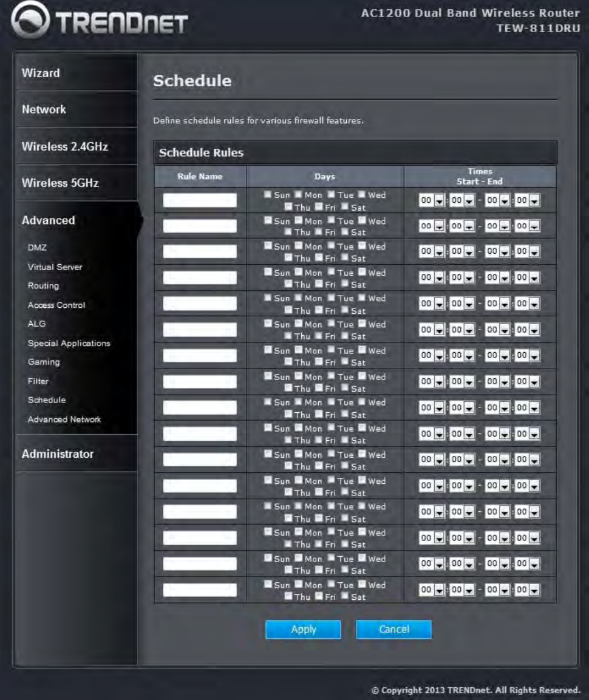
Task: Open the ninth row's end hour dropdown
Action: click(x=497, y=407)
